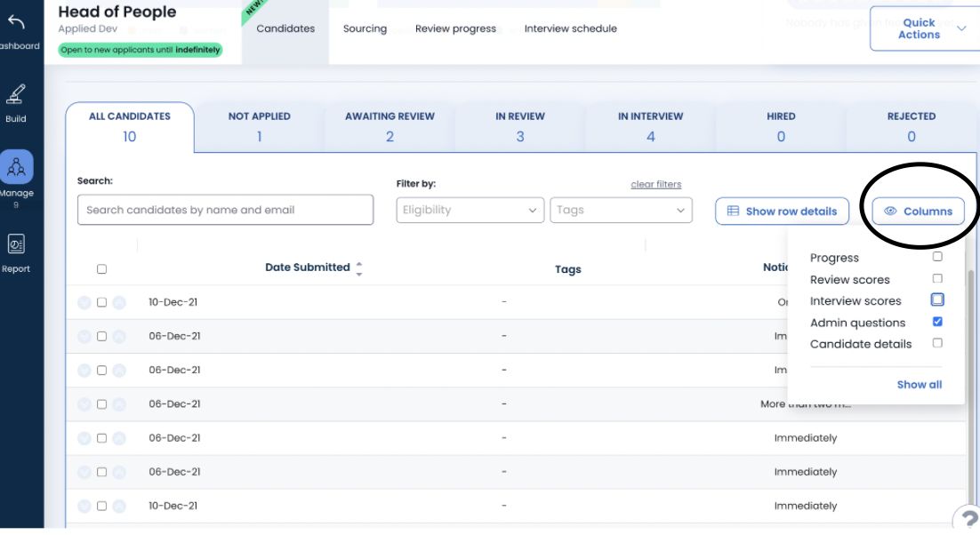Click Show all in columns menu
Viewport: 980px width, 535px height.
click(x=919, y=385)
